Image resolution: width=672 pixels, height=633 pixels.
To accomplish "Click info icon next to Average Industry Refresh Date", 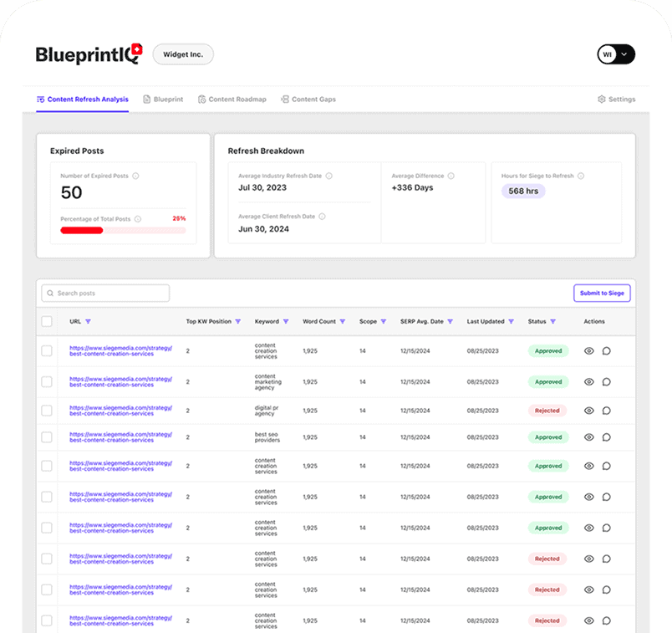I will click(328, 176).
